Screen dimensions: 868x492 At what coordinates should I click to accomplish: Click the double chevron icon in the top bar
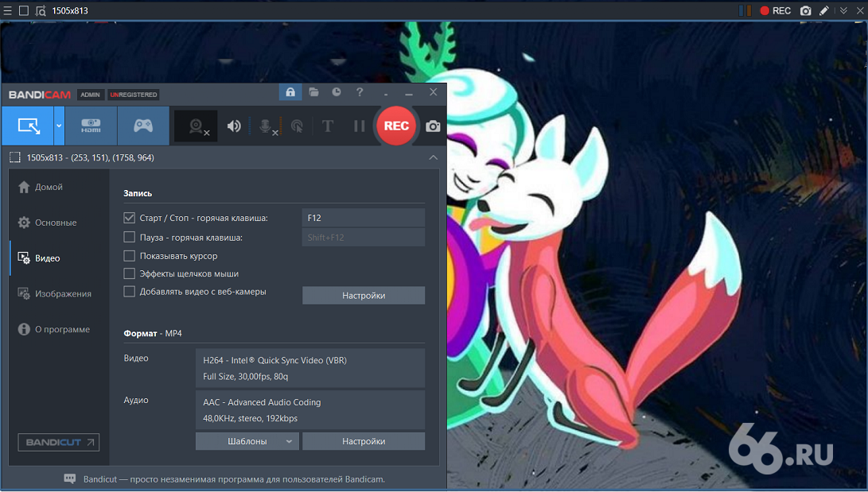pyautogui.click(x=843, y=10)
